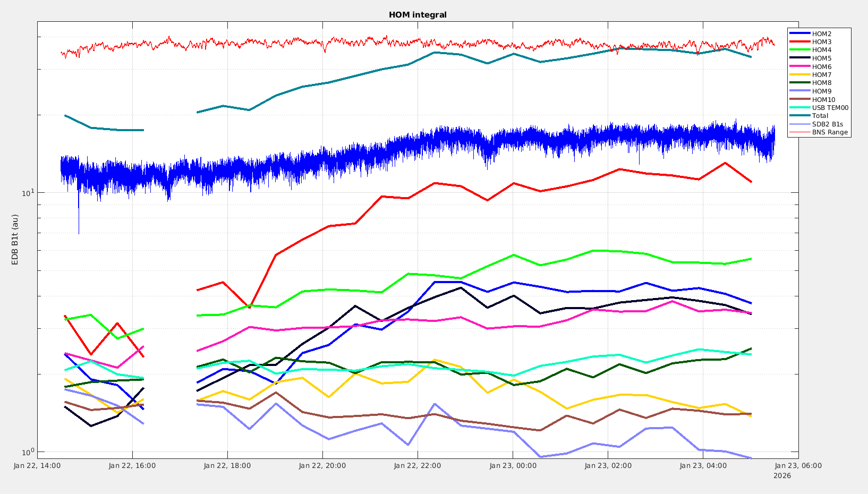This screenshot has width=868, height=494.
Task: Click the EDB B1t (au) y-axis label
Action: pyautogui.click(x=15, y=240)
